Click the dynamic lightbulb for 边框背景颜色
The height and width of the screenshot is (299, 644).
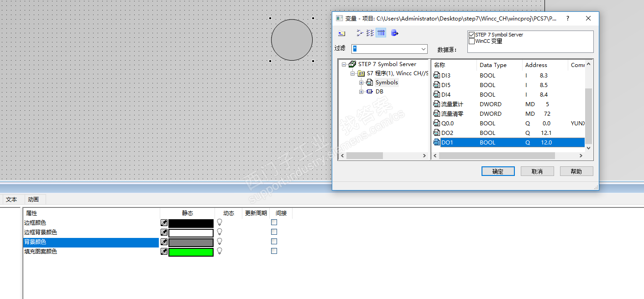pos(220,232)
